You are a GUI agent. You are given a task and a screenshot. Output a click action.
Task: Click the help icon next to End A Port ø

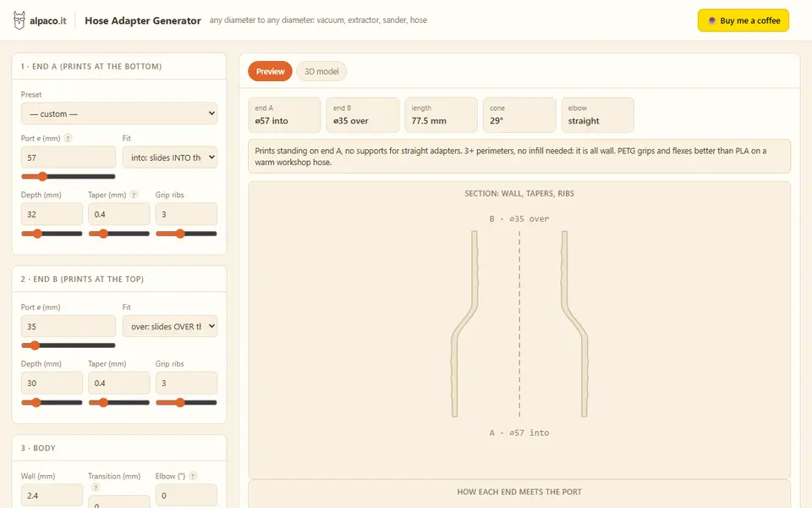pyautogui.click(x=68, y=138)
